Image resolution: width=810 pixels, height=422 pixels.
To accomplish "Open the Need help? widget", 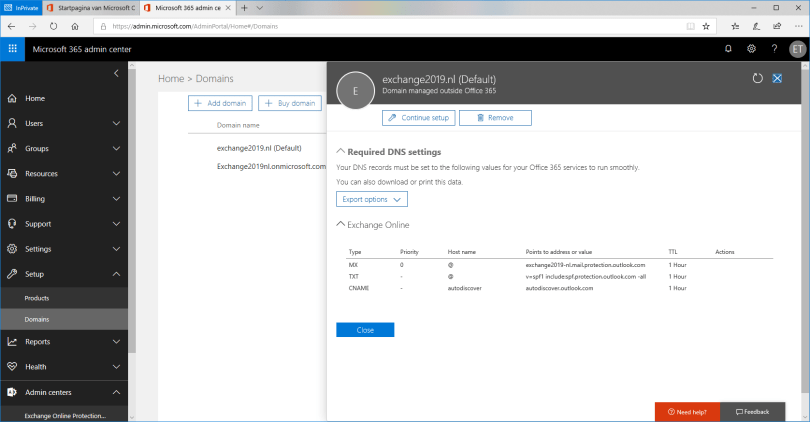I will point(687,411).
